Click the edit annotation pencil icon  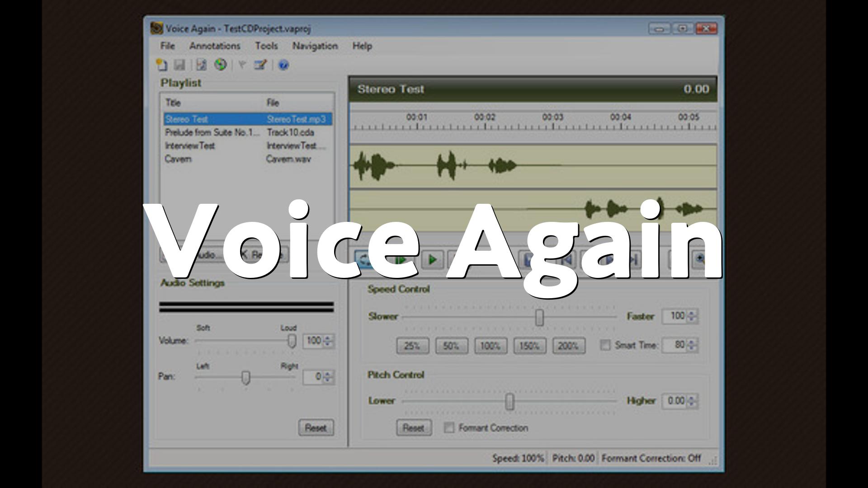click(260, 65)
